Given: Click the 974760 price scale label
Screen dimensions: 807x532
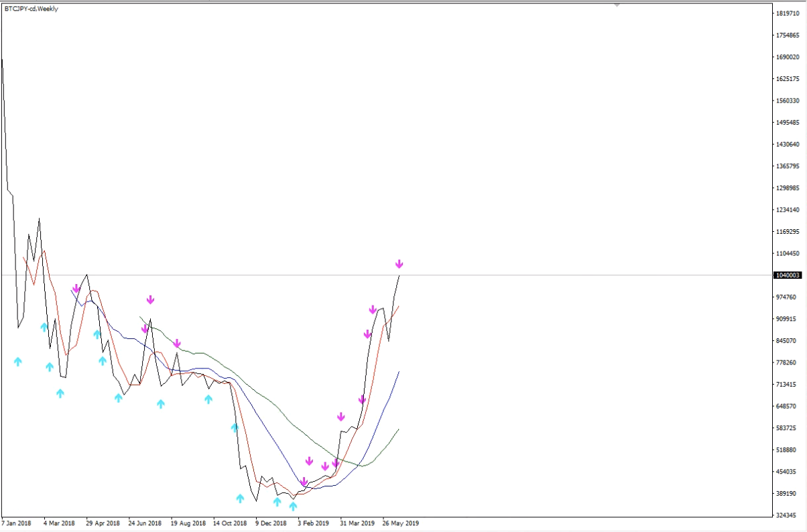Looking at the screenshot, I should (x=785, y=297).
